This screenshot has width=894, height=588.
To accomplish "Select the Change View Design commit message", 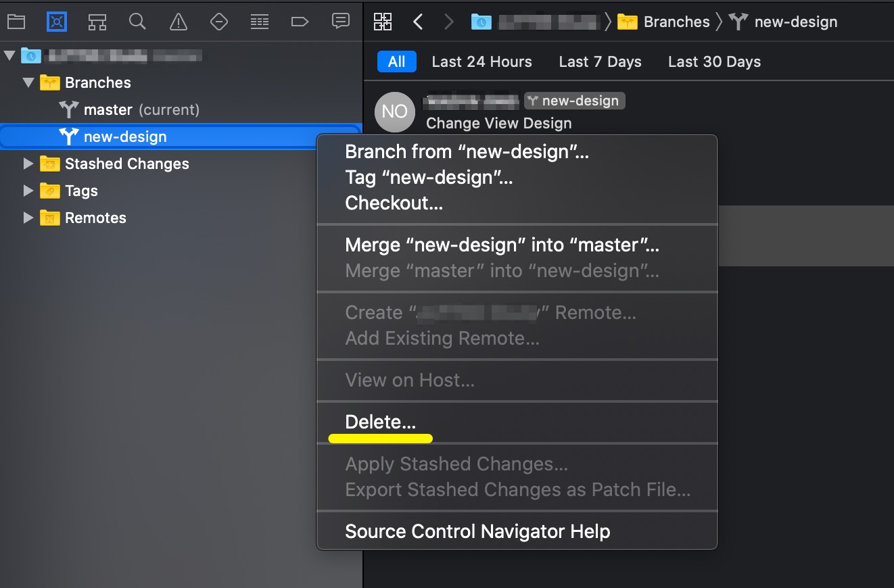I will [499, 123].
